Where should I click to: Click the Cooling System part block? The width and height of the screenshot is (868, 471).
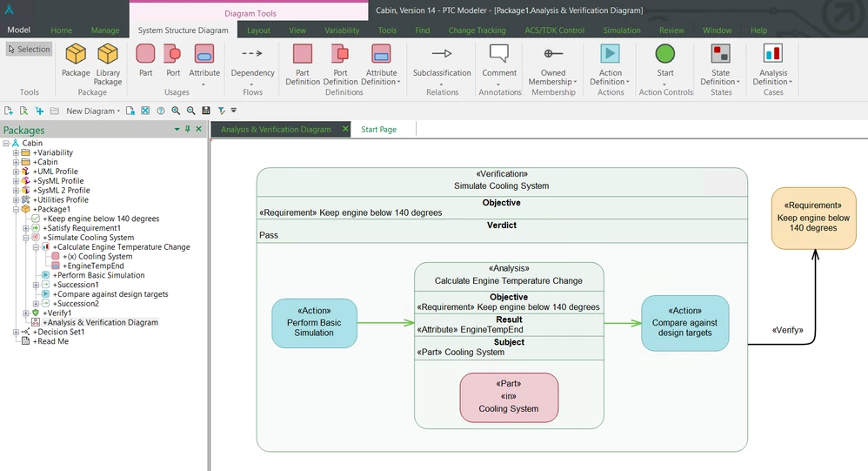(x=509, y=397)
